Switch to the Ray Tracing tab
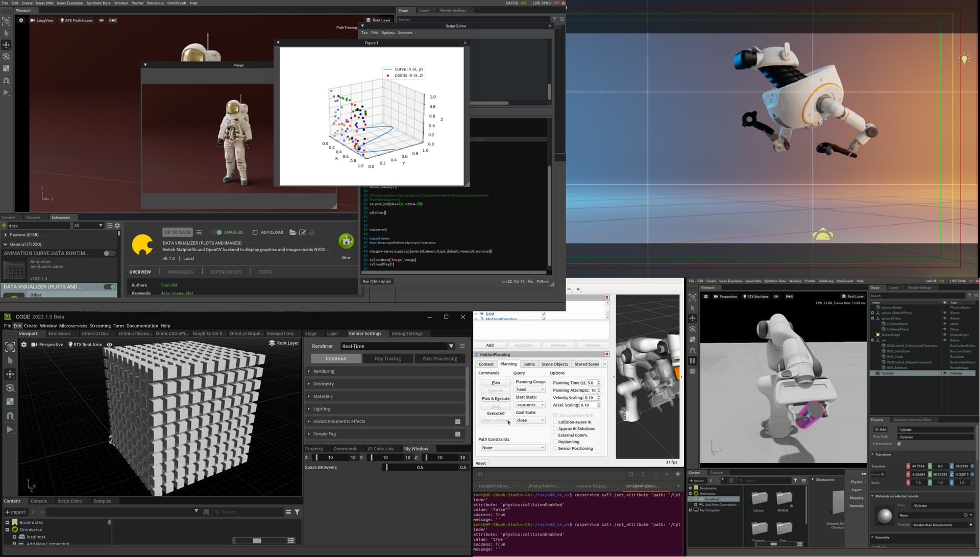Image resolution: width=980 pixels, height=557 pixels. [387, 359]
